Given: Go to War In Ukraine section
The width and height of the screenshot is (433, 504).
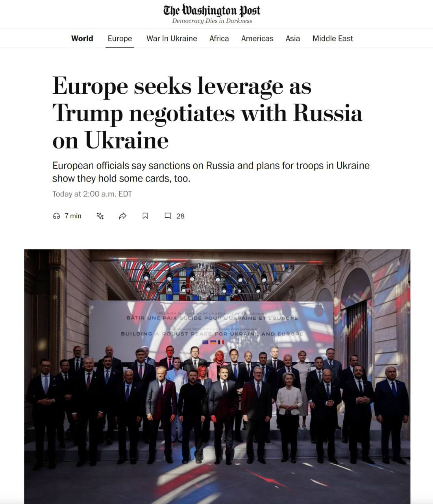Looking at the screenshot, I should pyautogui.click(x=172, y=39).
